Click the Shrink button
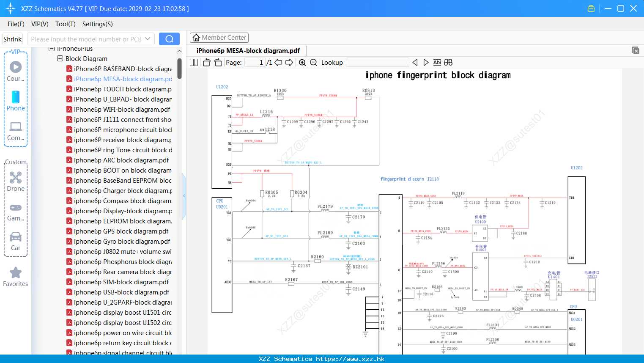 [x=13, y=39]
